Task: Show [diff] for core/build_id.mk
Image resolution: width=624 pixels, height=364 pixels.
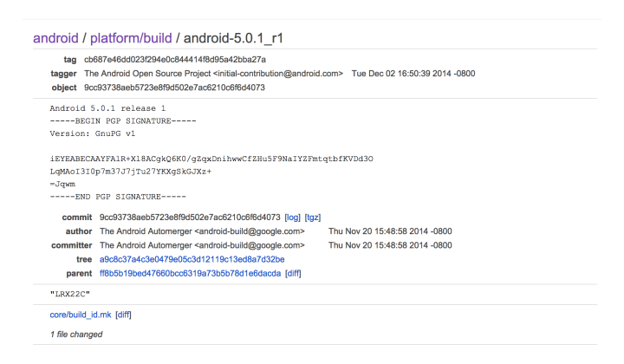Action: click(123, 314)
